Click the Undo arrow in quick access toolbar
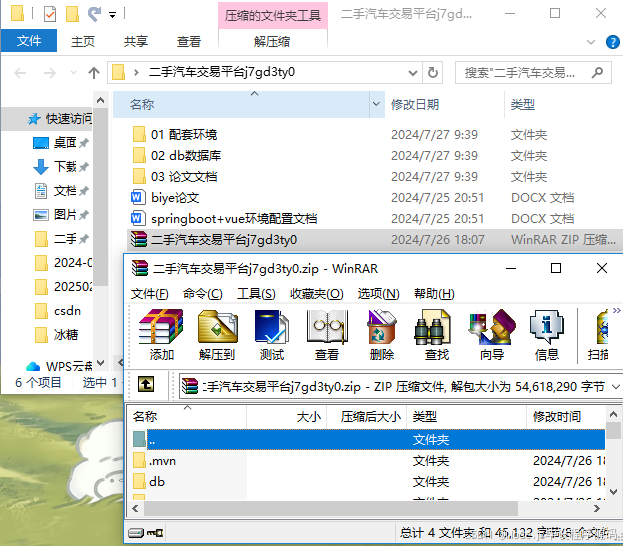The width and height of the screenshot is (623, 546). point(94,14)
